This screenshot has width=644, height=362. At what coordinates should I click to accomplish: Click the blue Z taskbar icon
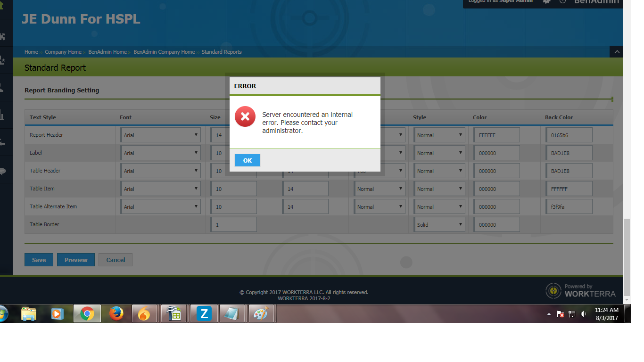pyautogui.click(x=204, y=313)
